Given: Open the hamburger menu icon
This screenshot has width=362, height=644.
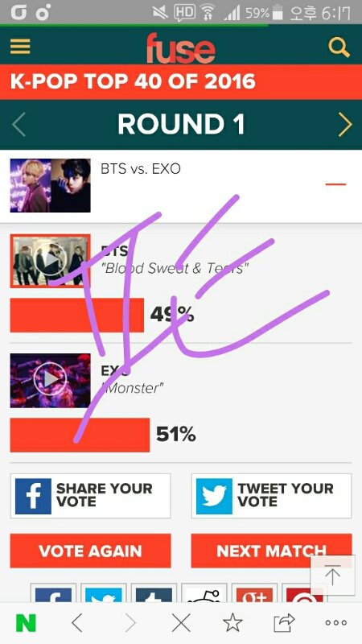Looking at the screenshot, I should coord(20,47).
